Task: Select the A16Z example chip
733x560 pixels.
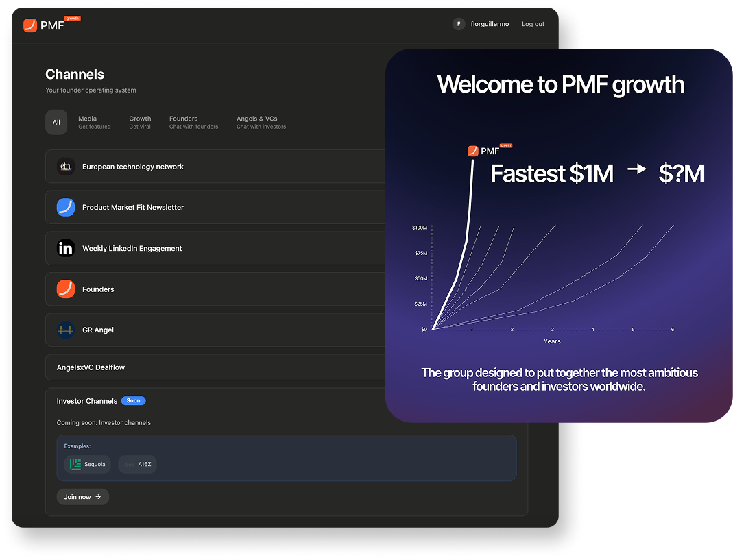Action: (137, 464)
